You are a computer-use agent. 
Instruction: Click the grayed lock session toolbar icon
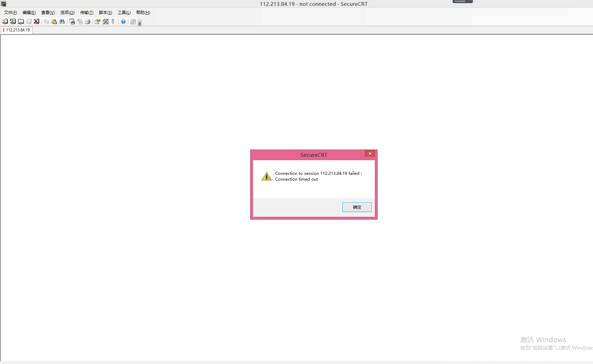click(x=133, y=22)
